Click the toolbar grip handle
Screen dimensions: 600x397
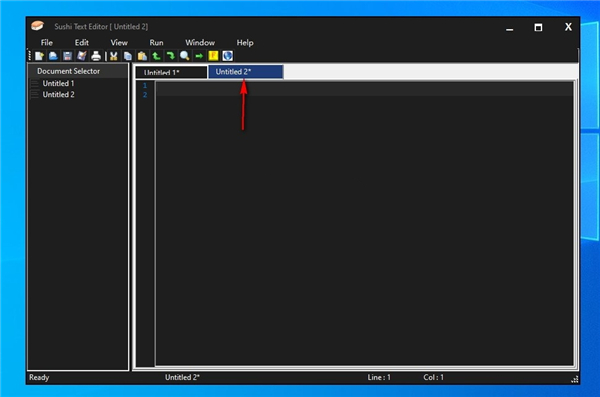30,56
